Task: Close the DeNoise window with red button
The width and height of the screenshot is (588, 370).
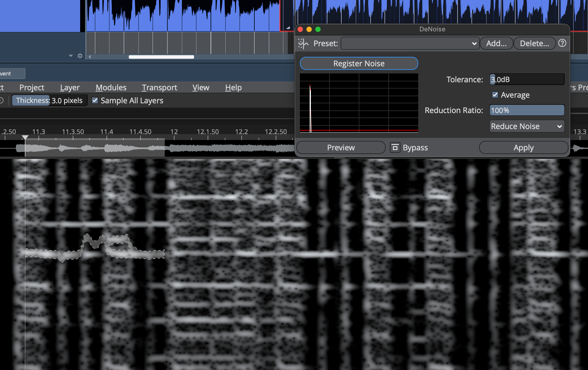Action: tap(300, 29)
